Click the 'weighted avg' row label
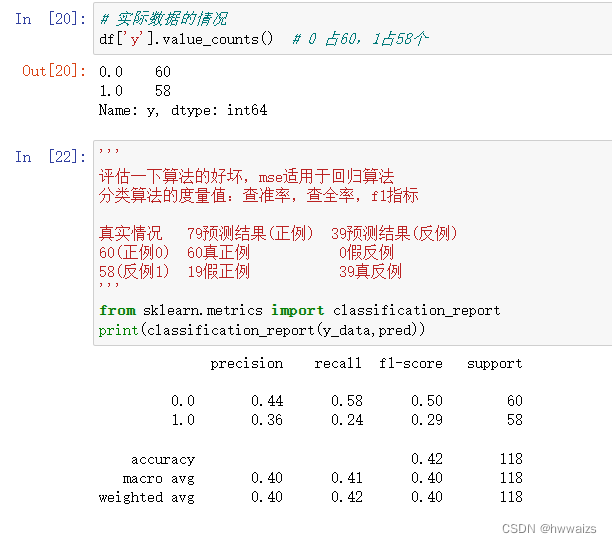The height and width of the screenshot is (543, 612). click(x=147, y=497)
